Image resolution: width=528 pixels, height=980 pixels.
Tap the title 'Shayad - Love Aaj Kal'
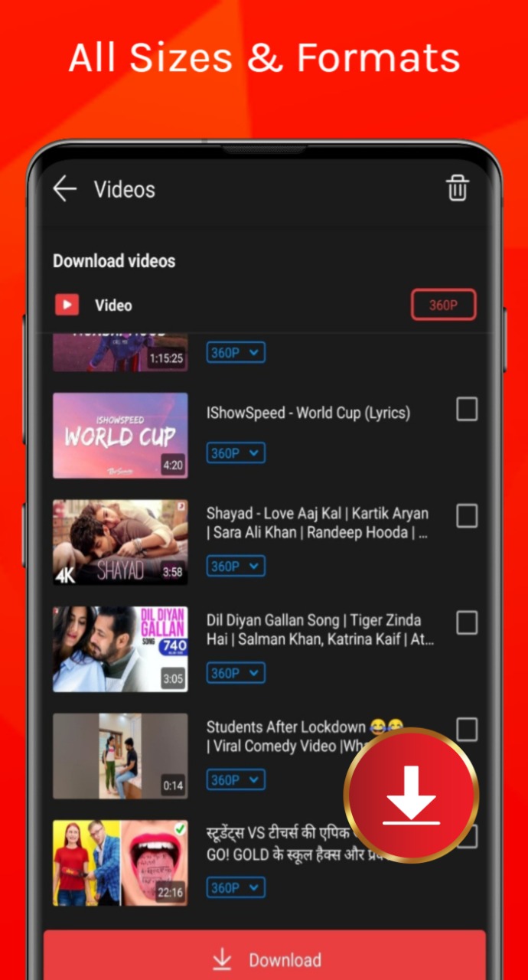[x=318, y=523]
